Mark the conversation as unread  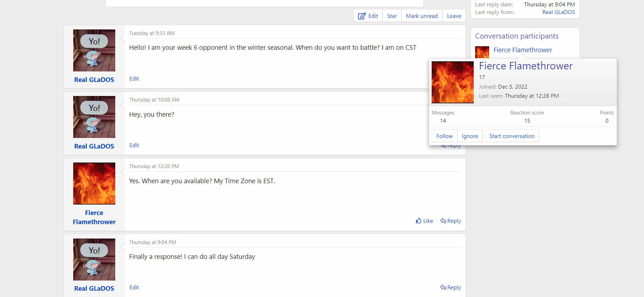(x=422, y=16)
